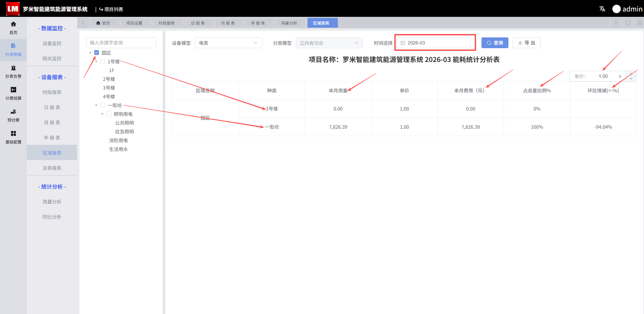The image size is (644, 314).
Task: Toggle the 园区 checkbox
Action: click(x=97, y=53)
